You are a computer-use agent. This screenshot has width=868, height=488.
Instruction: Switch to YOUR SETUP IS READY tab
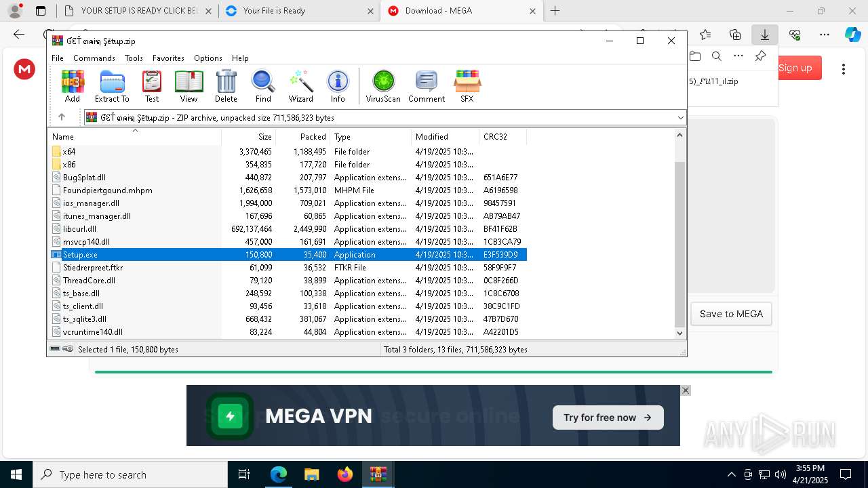pyautogui.click(x=136, y=11)
